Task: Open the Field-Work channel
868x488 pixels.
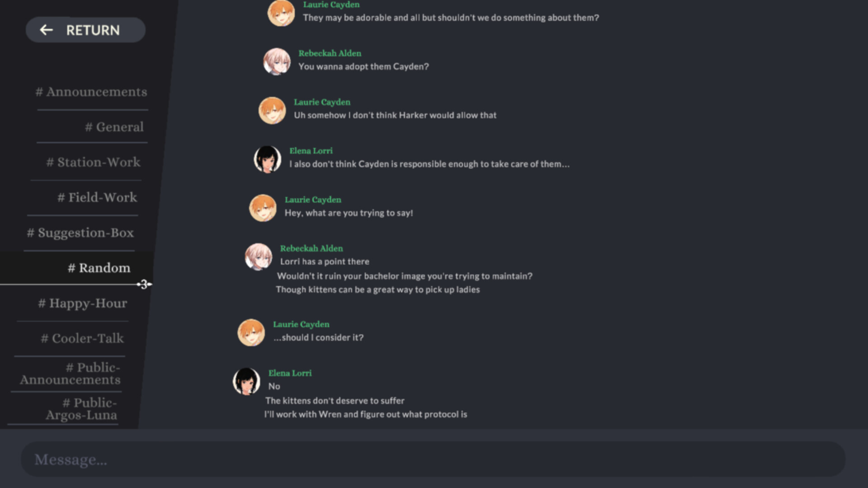Action: coord(97,197)
